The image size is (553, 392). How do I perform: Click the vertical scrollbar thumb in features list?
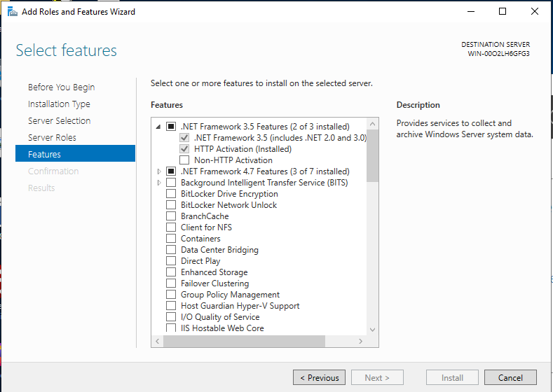[x=372, y=154]
